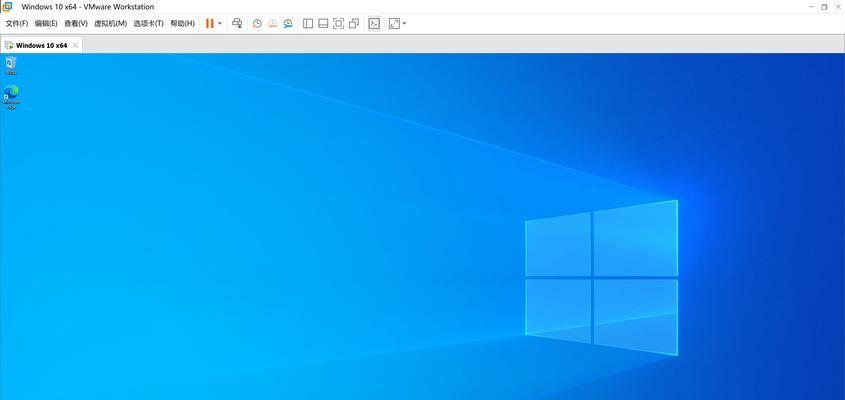The image size is (845, 400).
Task: Close the Windows 10 x64 tab
Action: 75,45
